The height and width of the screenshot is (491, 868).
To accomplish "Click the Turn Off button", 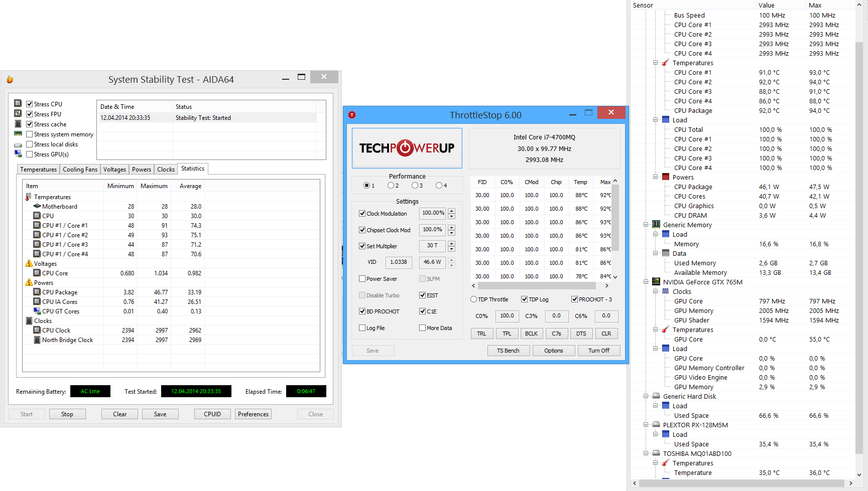I will tap(599, 351).
